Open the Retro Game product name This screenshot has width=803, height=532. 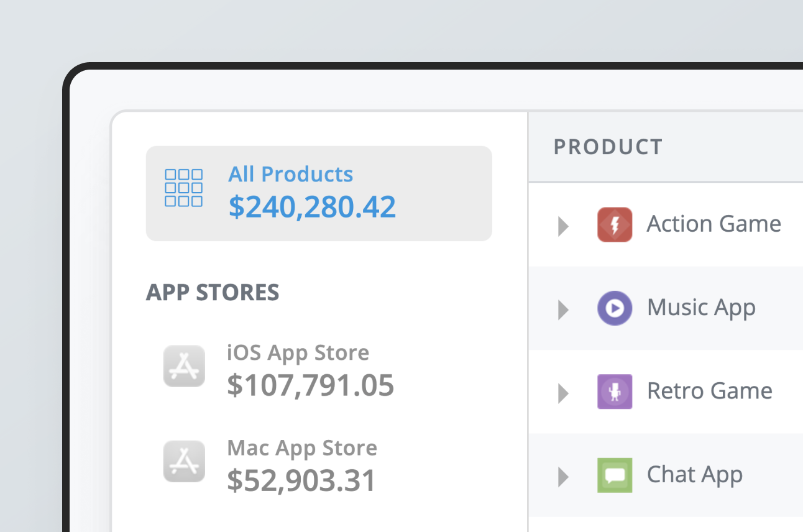click(709, 391)
